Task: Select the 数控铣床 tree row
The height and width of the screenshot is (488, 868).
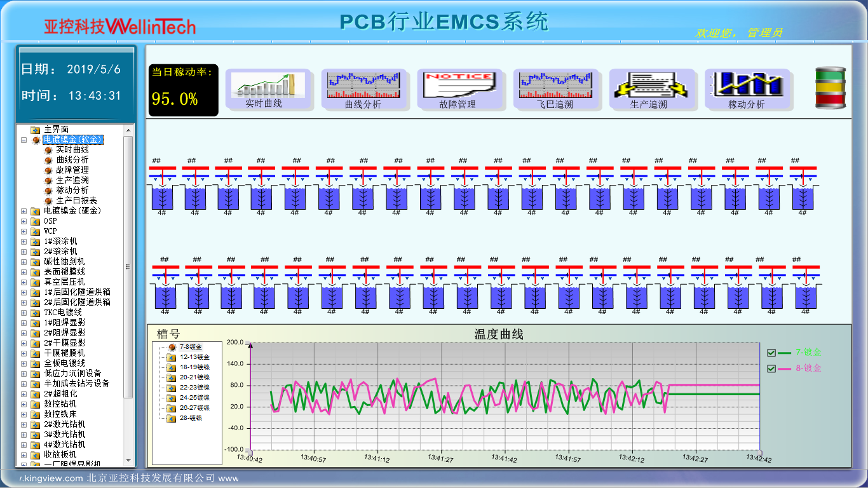Action: click(x=60, y=414)
